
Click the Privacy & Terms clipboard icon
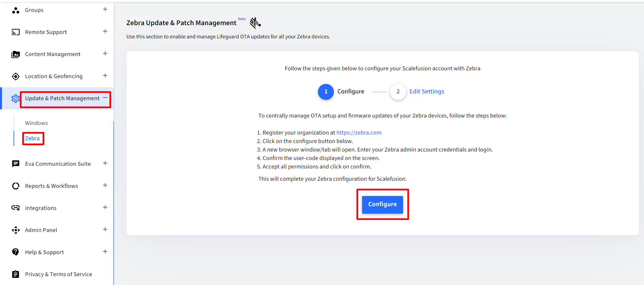click(16, 274)
